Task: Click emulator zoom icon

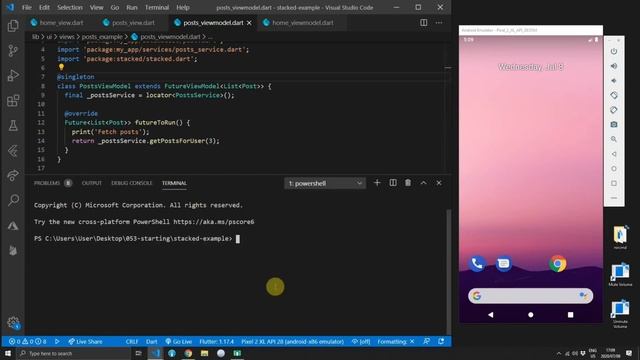Action: pos(614,139)
